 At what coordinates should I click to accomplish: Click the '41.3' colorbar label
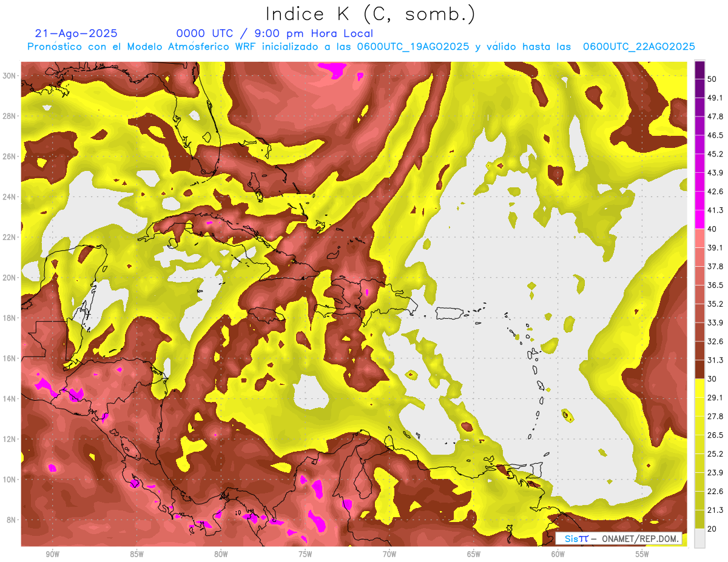pyautogui.click(x=716, y=210)
